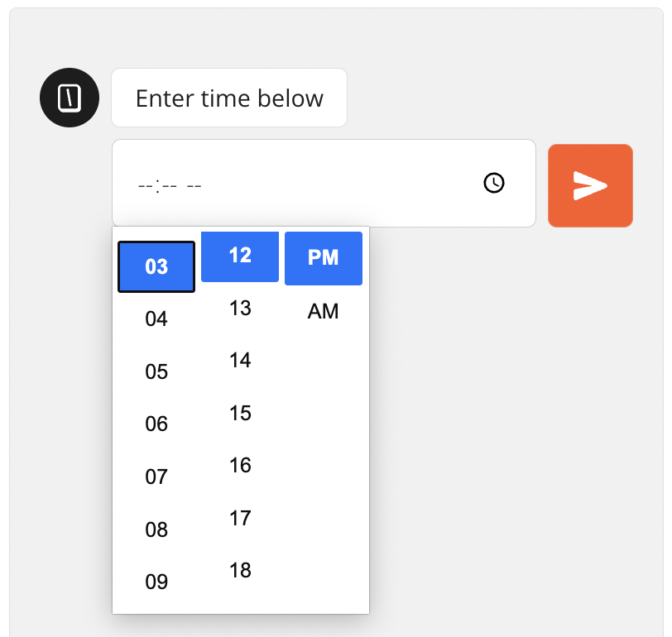The height and width of the screenshot is (637, 672).
Task: Pick hour 09 in hour column
Action: pos(156,582)
